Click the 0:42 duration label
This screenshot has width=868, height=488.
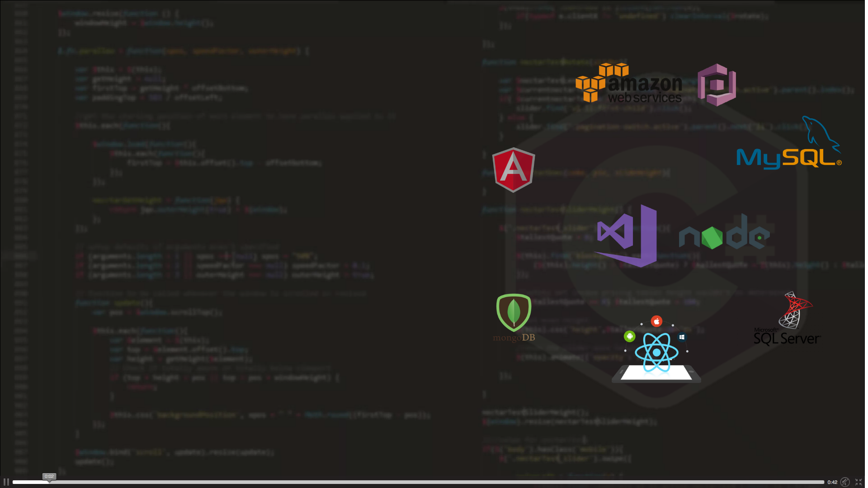click(x=832, y=482)
